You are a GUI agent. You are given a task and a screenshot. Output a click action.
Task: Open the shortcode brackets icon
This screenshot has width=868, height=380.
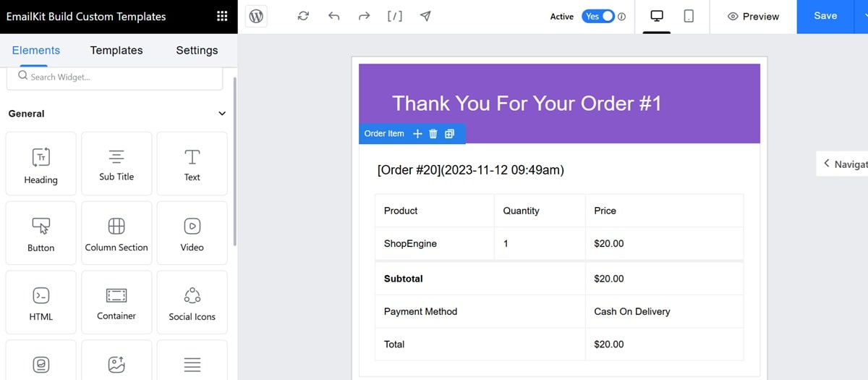(395, 16)
